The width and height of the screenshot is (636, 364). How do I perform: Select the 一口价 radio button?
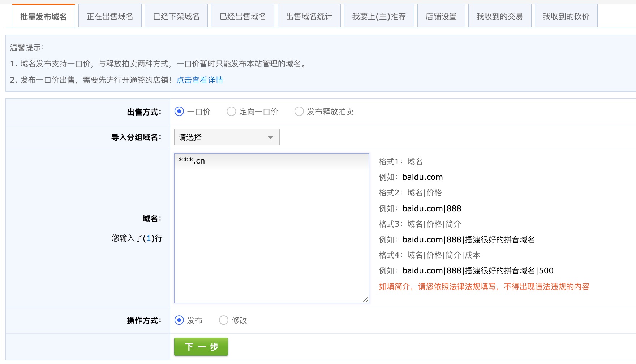pyautogui.click(x=179, y=111)
